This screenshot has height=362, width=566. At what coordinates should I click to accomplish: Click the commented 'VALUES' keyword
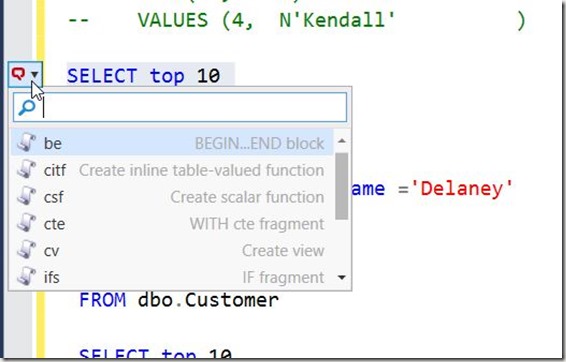click(x=173, y=20)
